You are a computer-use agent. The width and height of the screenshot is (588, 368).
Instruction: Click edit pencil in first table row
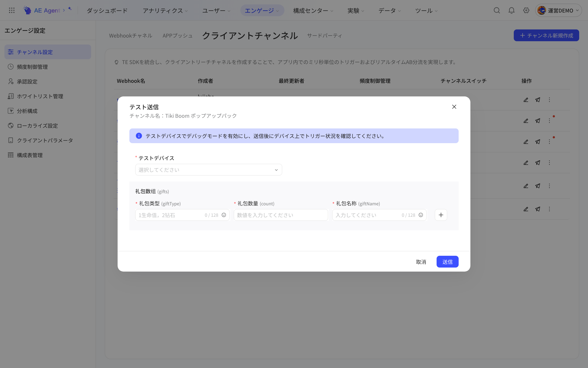click(526, 100)
